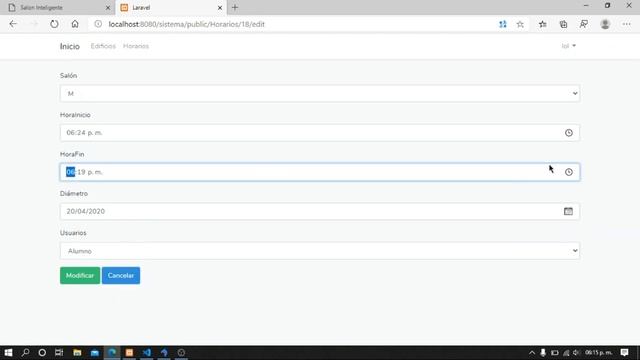
Task: Open the collections icon
Action: point(563,24)
